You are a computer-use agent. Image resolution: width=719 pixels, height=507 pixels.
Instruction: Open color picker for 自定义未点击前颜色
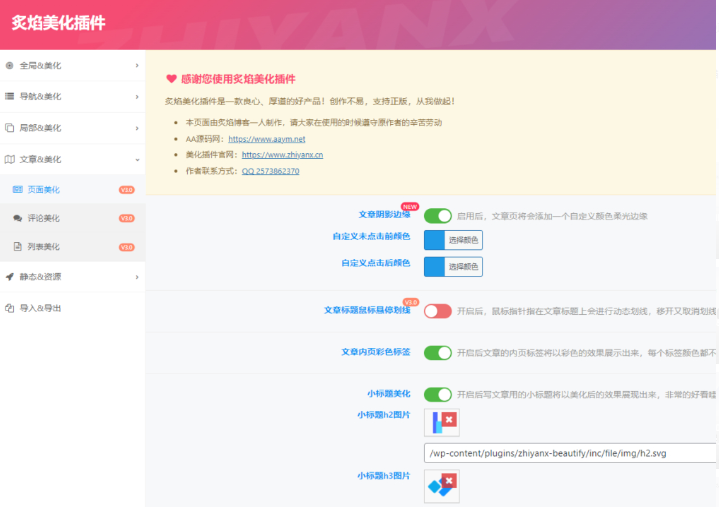click(x=453, y=240)
